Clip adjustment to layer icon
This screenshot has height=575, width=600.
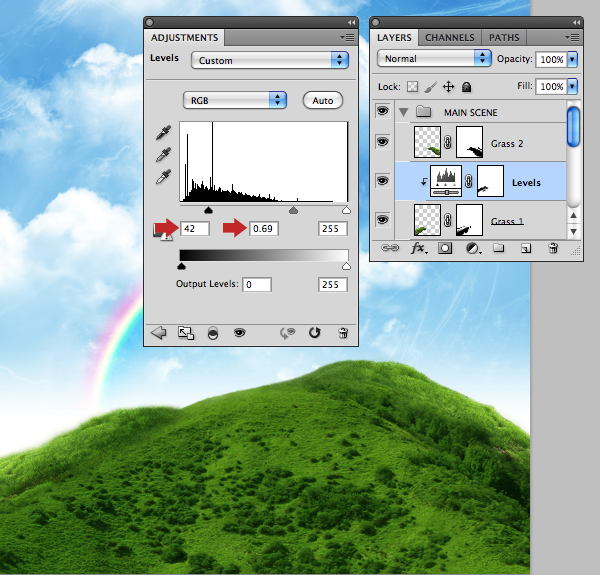[213, 333]
